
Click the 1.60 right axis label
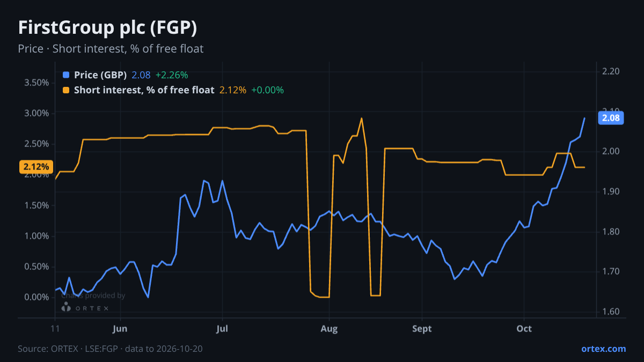pyautogui.click(x=611, y=312)
